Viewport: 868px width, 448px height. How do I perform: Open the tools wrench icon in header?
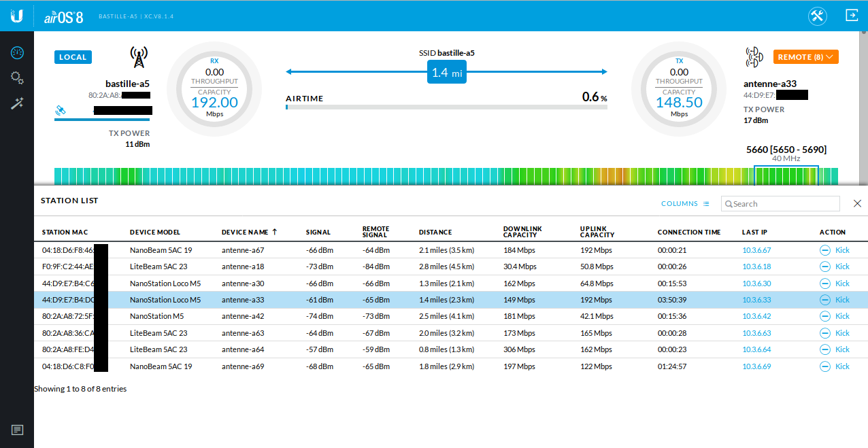[817, 16]
